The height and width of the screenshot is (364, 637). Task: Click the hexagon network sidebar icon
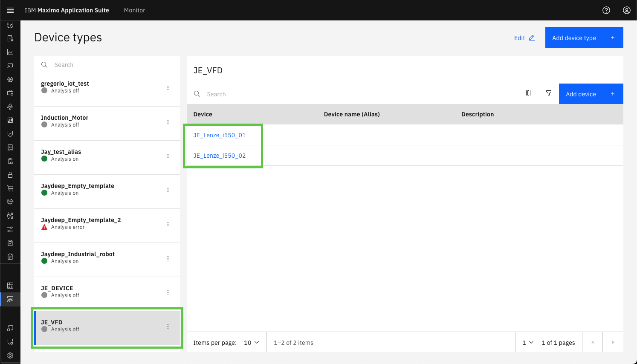[x=10, y=79]
